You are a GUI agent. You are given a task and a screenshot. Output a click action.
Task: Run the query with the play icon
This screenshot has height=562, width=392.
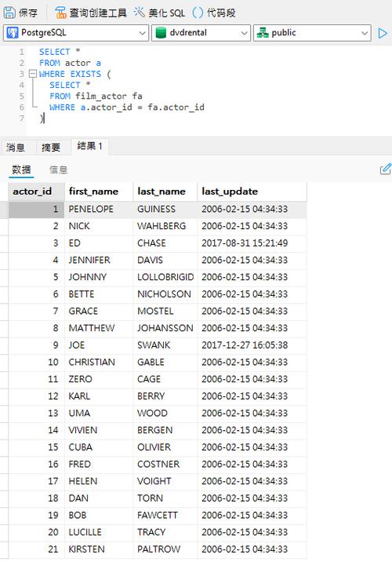click(383, 33)
